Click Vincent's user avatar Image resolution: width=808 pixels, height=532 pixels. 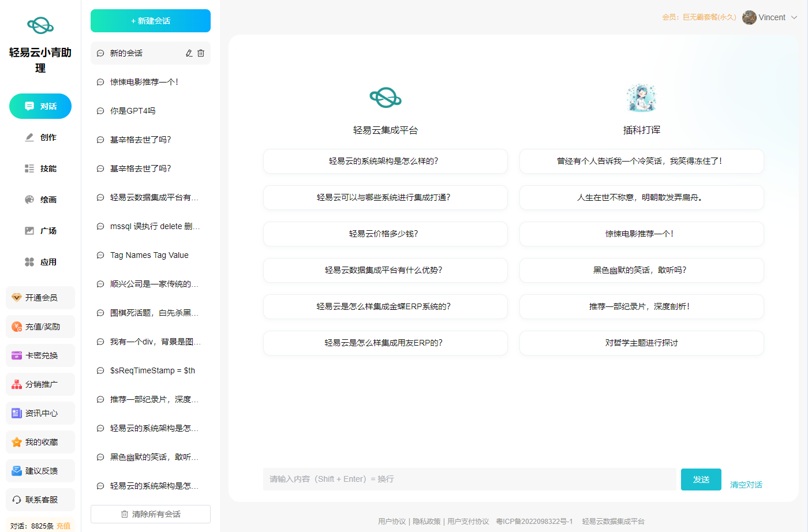pos(749,17)
